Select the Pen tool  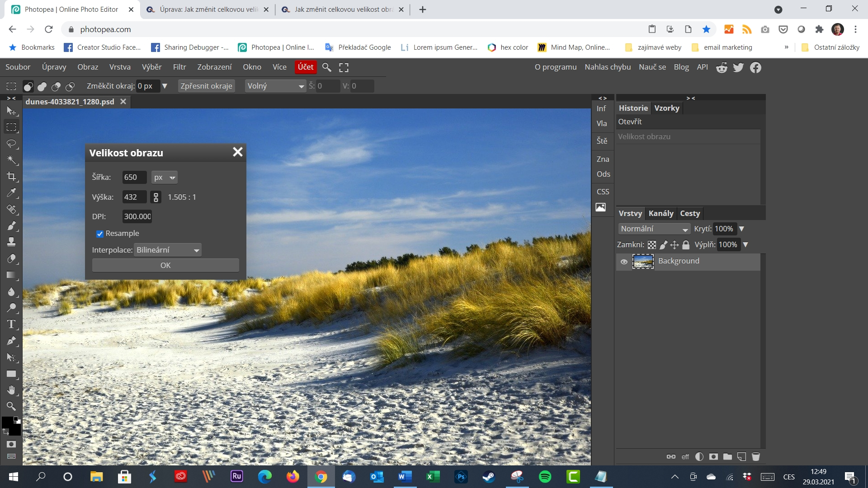11,341
